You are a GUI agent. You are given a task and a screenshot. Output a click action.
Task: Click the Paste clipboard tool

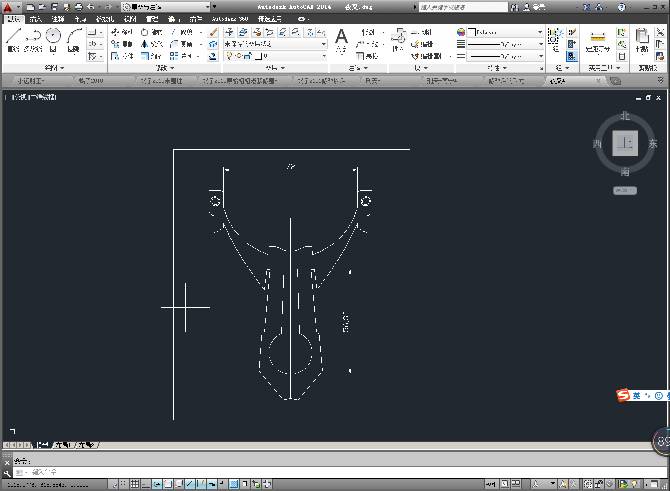tap(641, 40)
